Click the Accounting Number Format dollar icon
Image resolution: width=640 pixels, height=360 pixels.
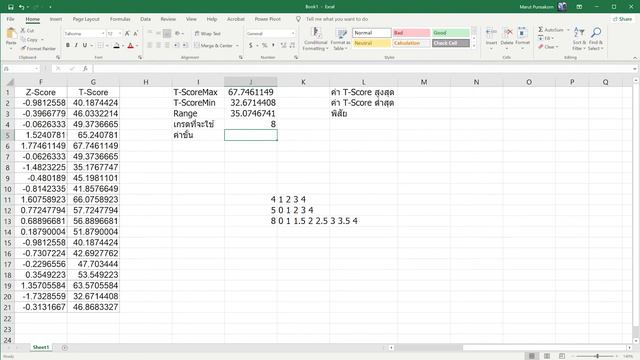[x=251, y=45]
